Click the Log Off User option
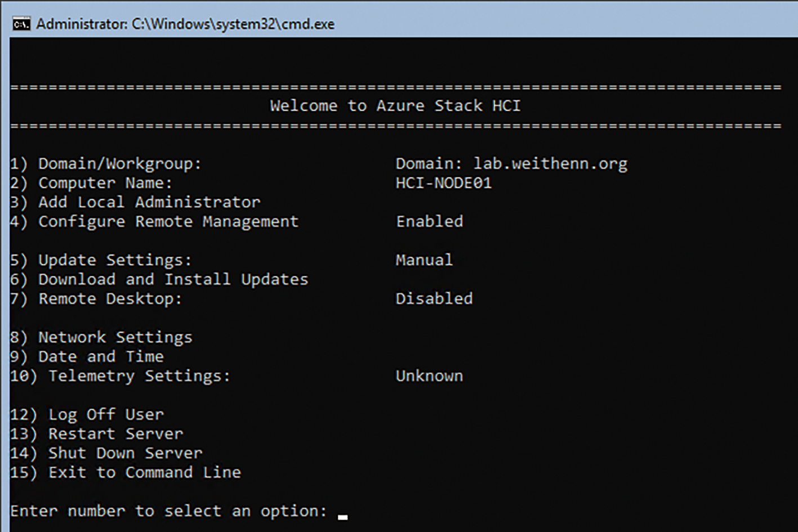798x532 pixels. pos(87,414)
